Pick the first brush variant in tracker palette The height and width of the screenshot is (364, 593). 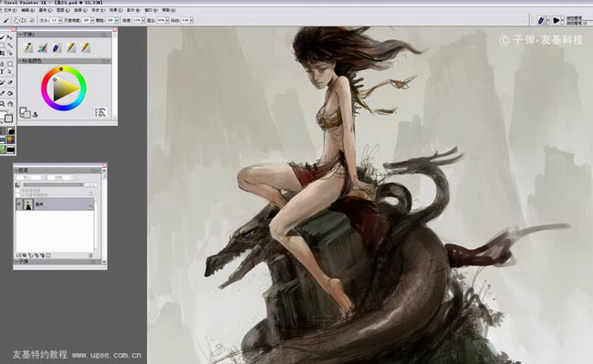click(28, 47)
